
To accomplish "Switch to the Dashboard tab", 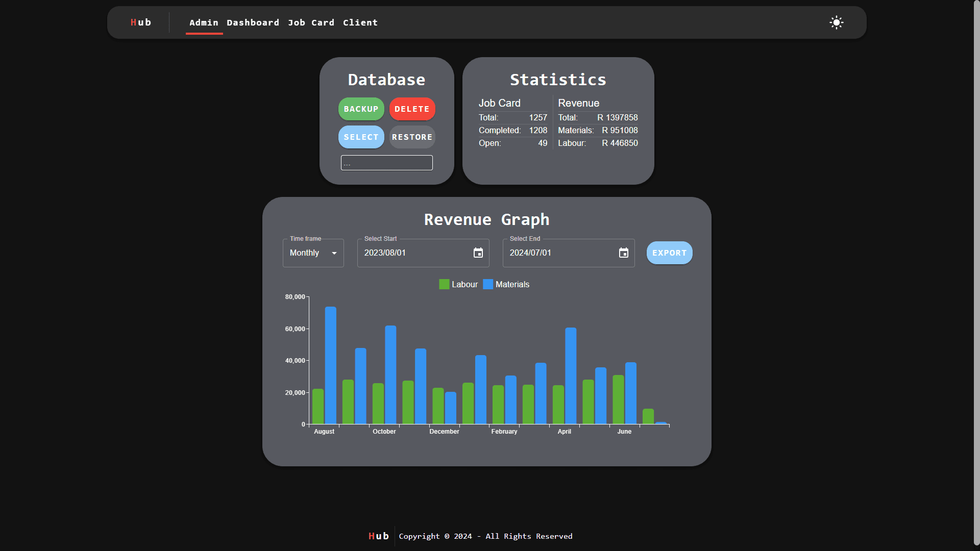I will pyautogui.click(x=253, y=22).
